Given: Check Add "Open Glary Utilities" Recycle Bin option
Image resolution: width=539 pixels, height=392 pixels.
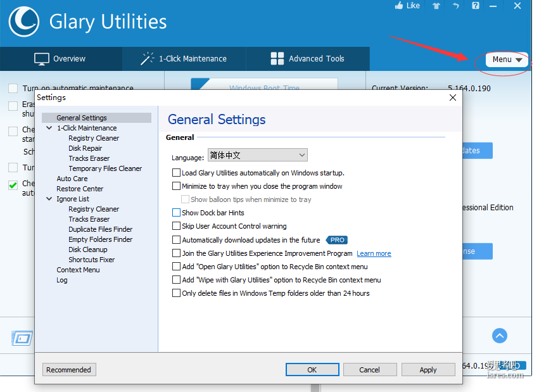Looking at the screenshot, I should 176,266.
